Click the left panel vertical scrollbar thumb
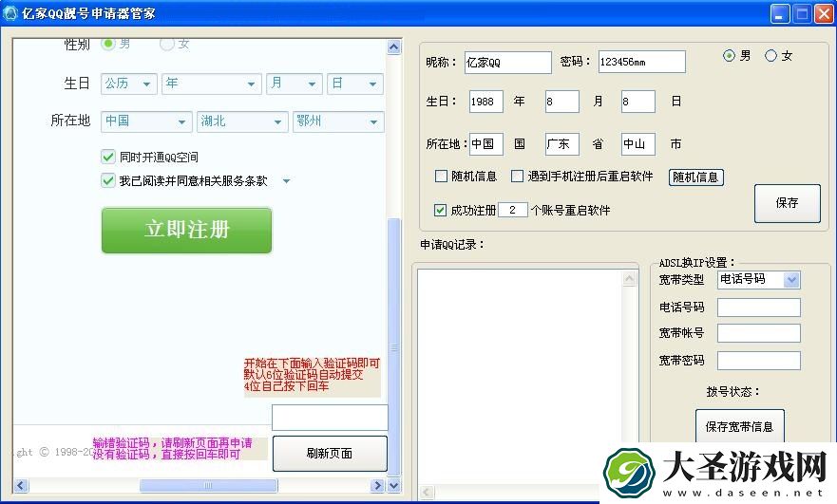This screenshot has height=504, width=837. 394,346
